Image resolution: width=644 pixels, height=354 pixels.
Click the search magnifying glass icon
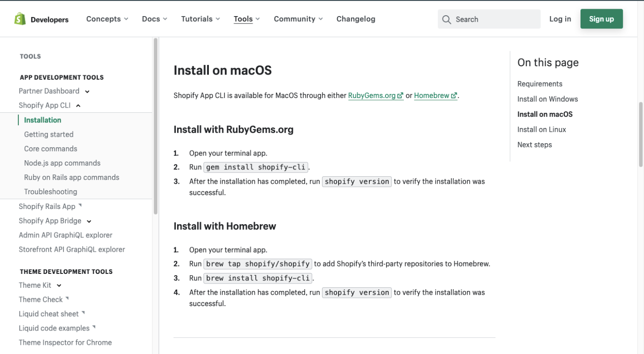446,19
